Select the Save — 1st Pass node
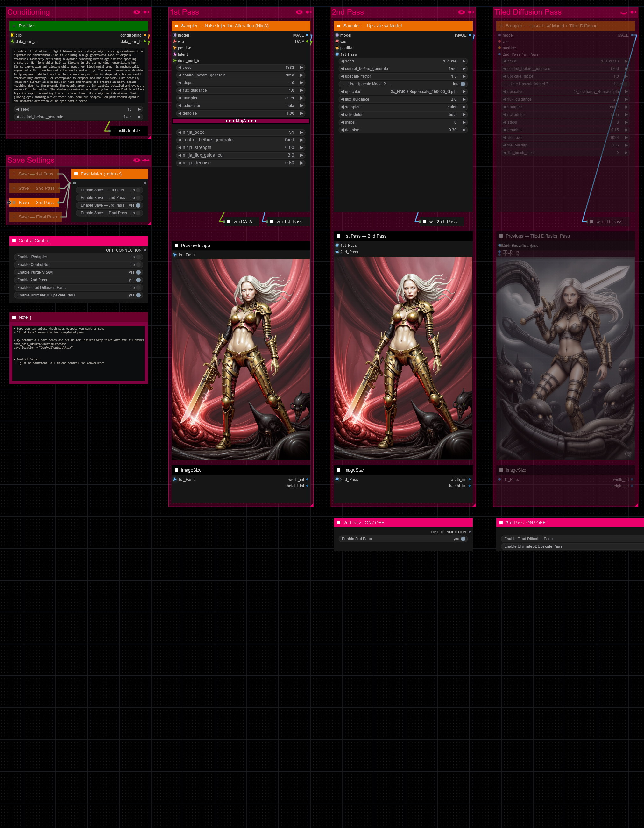644x828 pixels. (34, 174)
